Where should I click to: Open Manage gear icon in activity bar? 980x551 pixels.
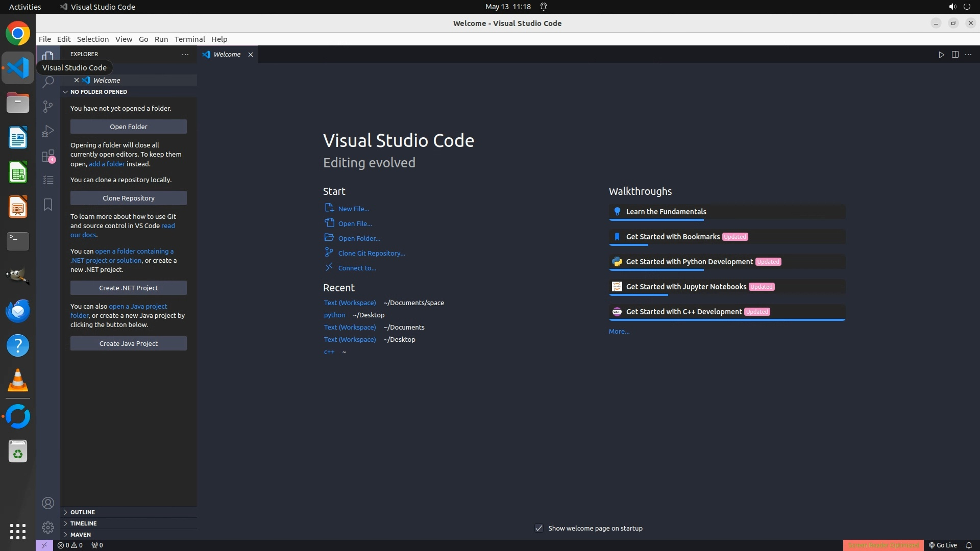click(48, 527)
